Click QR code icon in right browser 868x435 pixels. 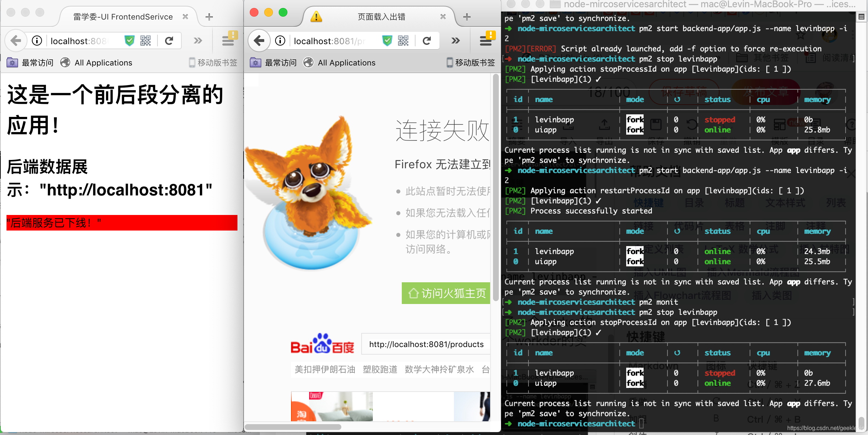coord(403,41)
